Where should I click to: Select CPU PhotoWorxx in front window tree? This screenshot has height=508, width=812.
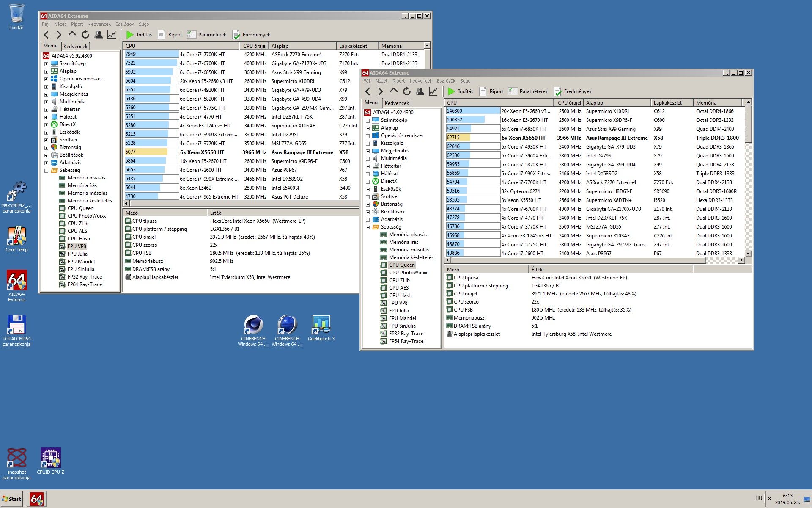(408, 273)
